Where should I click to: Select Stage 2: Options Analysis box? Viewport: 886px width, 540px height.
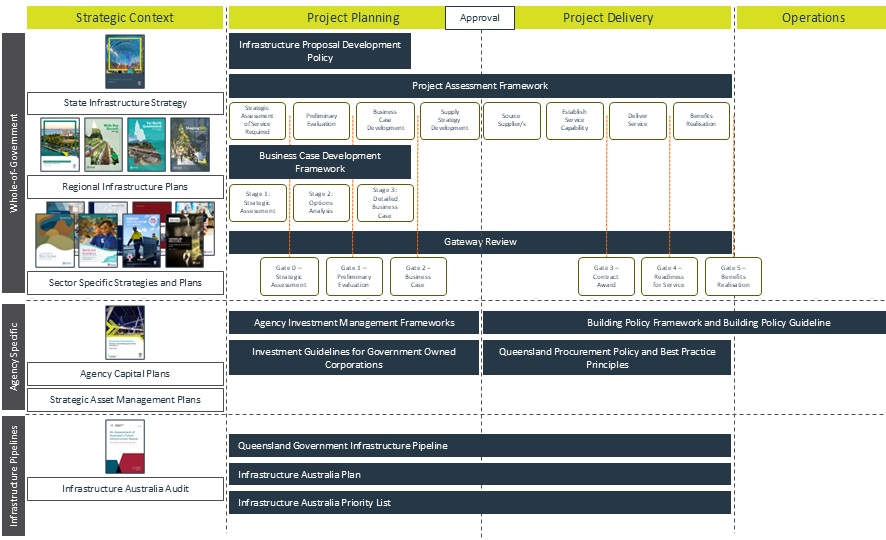pos(322,203)
